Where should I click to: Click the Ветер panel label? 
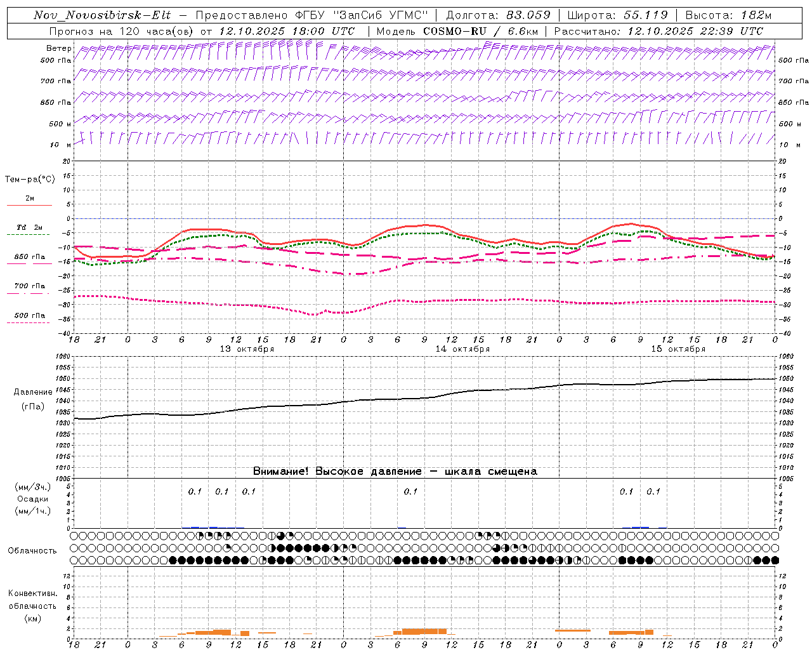click(x=59, y=48)
